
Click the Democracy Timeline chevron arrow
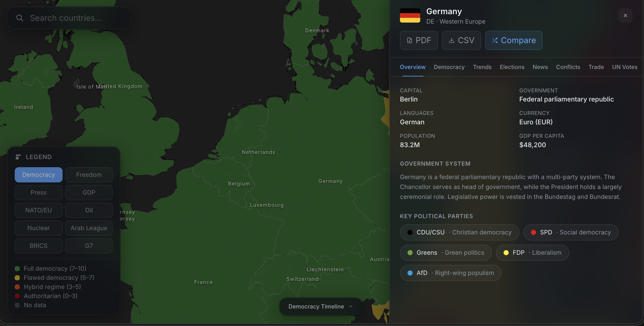pyautogui.click(x=351, y=306)
